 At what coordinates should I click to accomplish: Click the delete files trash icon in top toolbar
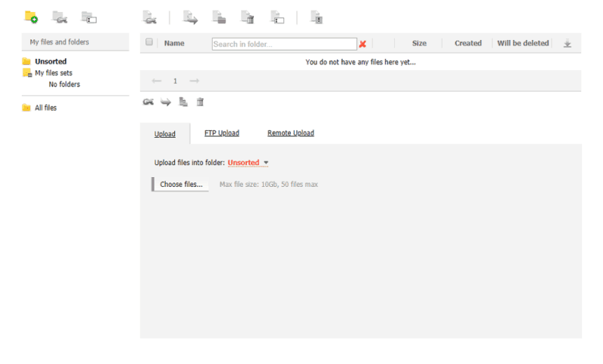pos(247,17)
